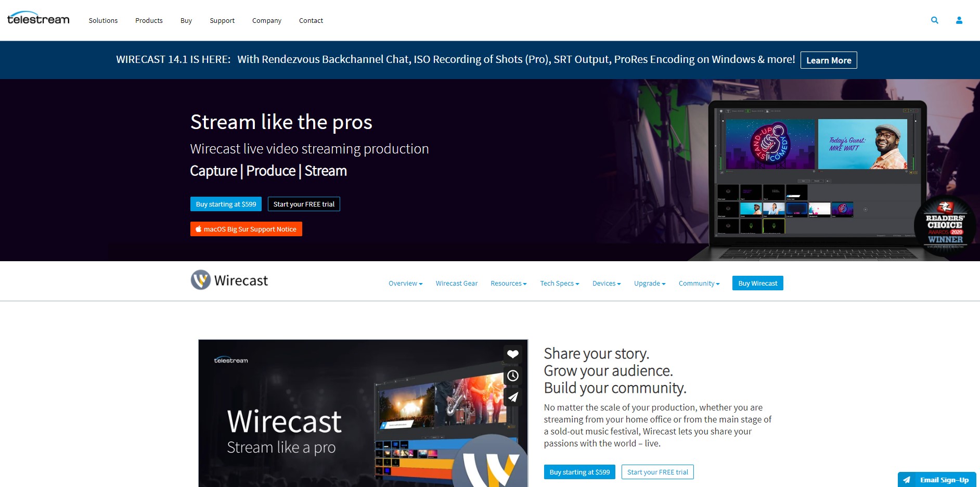Expand the Upgrade dropdown
This screenshot has height=487, width=980.
650,284
